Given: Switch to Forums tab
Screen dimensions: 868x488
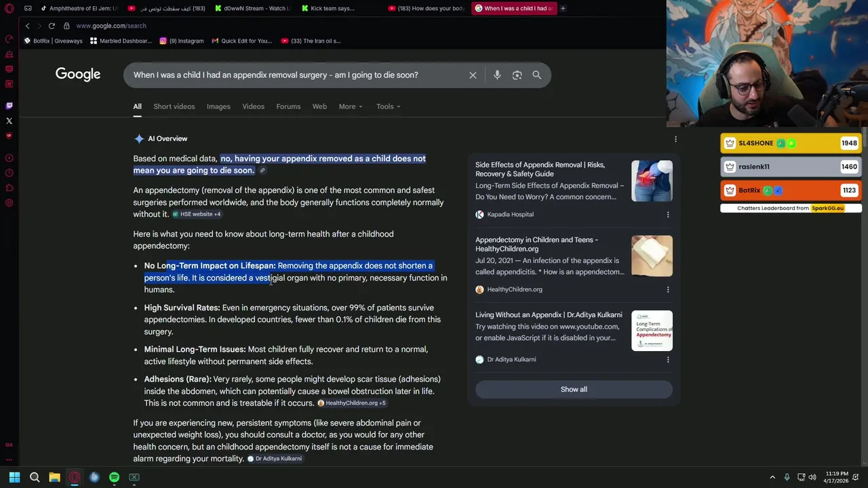Looking at the screenshot, I should [288, 106].
